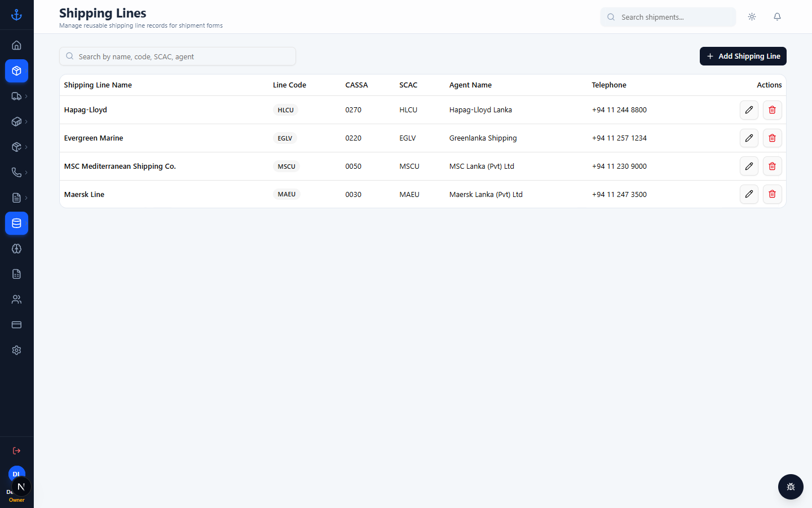The height and width of the screenshot is (508, 812).
Task: Click the HLCU line code badge
Action: point(285,110)
